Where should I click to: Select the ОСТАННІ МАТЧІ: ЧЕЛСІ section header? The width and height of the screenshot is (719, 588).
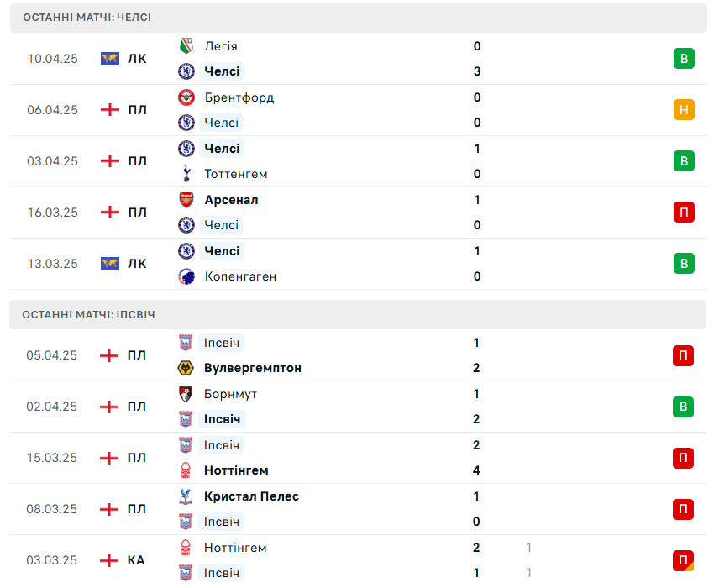coord(358,18)
